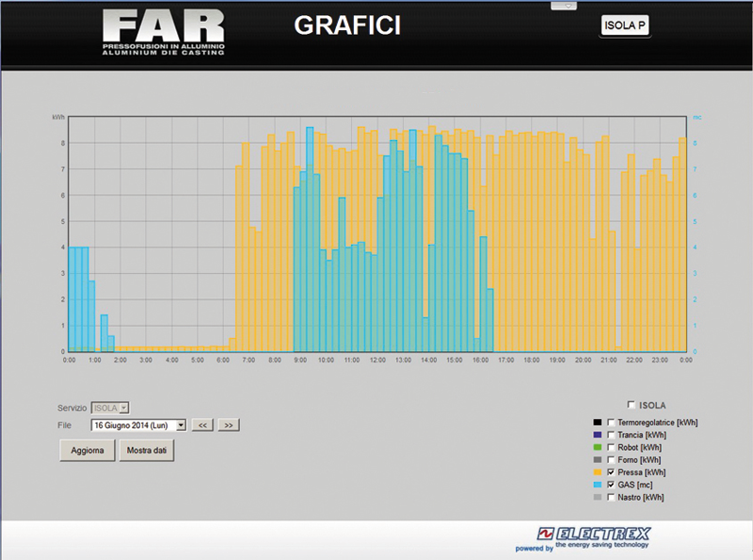Click the Electrex logo in footer
Viewport: 753px width, 560px height.
[x=593, y=537]
